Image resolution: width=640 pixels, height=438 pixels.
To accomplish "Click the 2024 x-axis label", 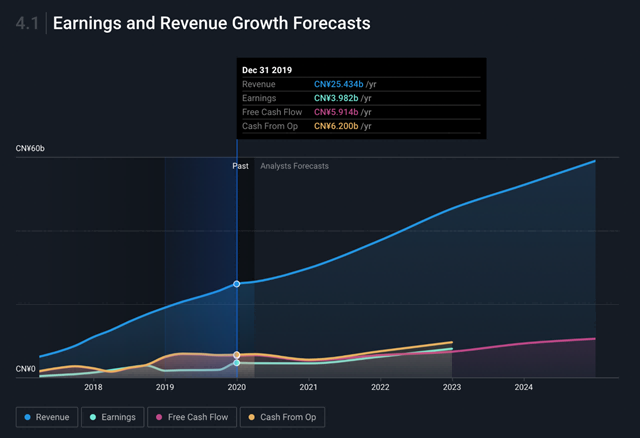I will (523, 386).
